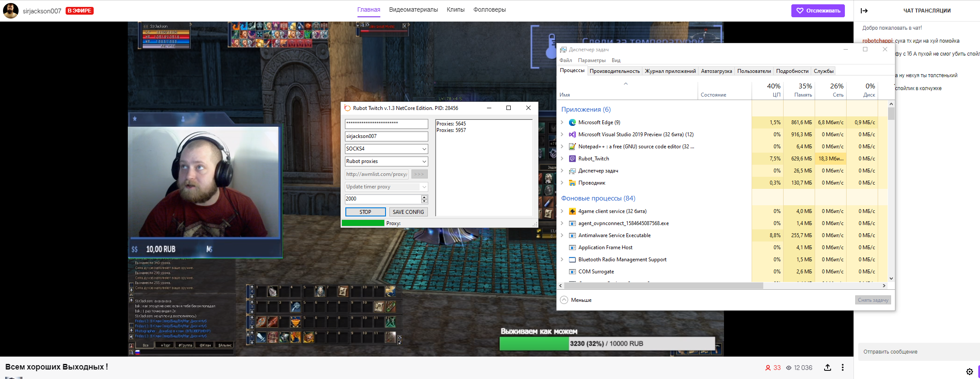Select the Notepad++ icon in process list
Viewport: 980px width, 379px height.
click(x=572, y=147)
